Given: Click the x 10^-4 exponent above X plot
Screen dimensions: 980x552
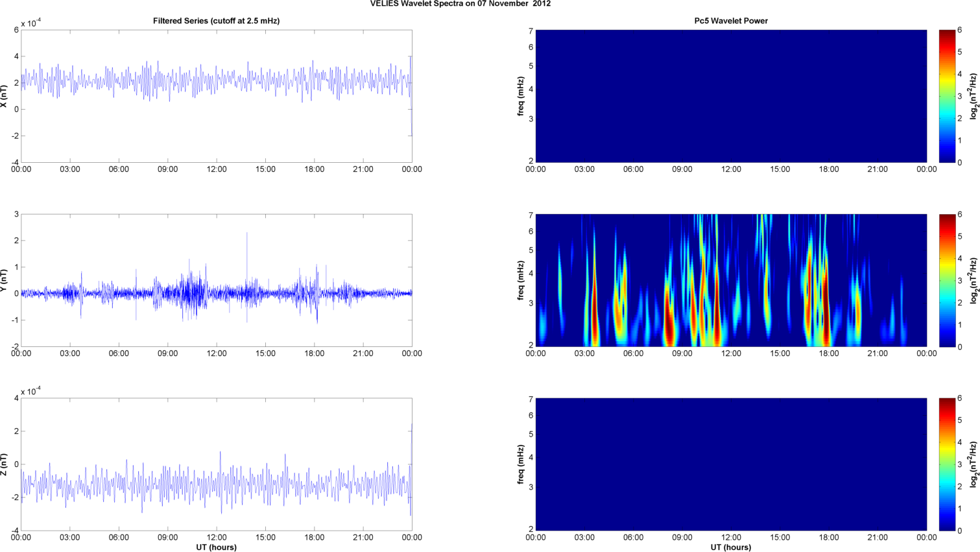Looking at the screenshot, I should (x=30, y=23).
